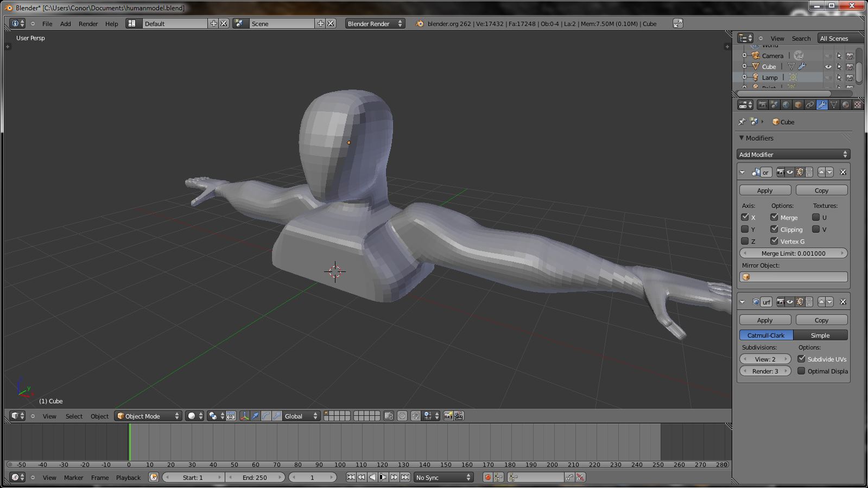Open the Modifiers wrench tab

tap(822, 105)
